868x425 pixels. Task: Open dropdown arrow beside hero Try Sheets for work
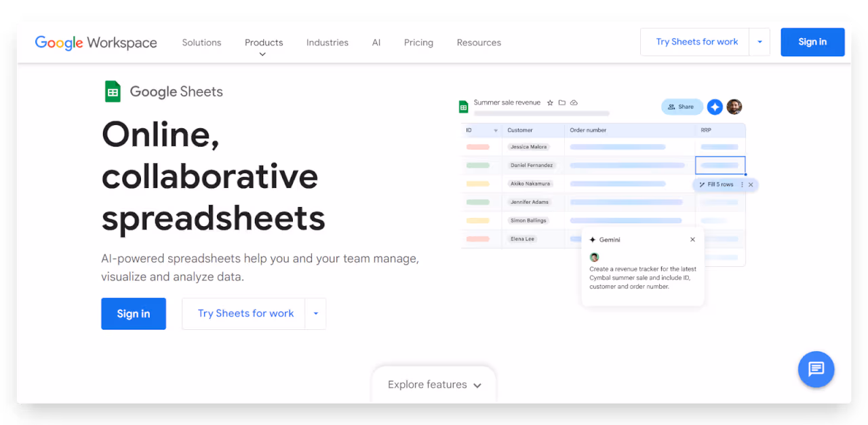tap(315, 314)
